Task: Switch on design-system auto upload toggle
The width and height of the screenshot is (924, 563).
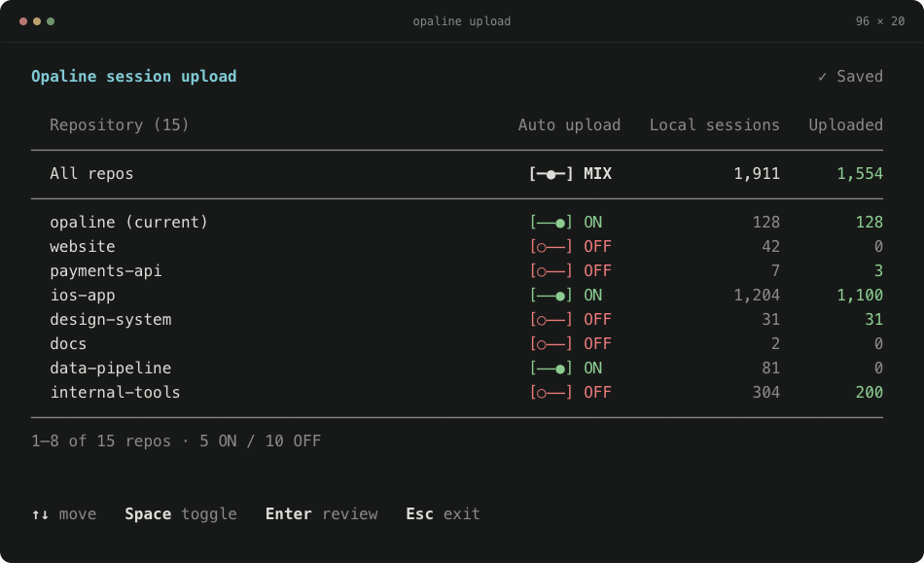Action: click(551, 319)
